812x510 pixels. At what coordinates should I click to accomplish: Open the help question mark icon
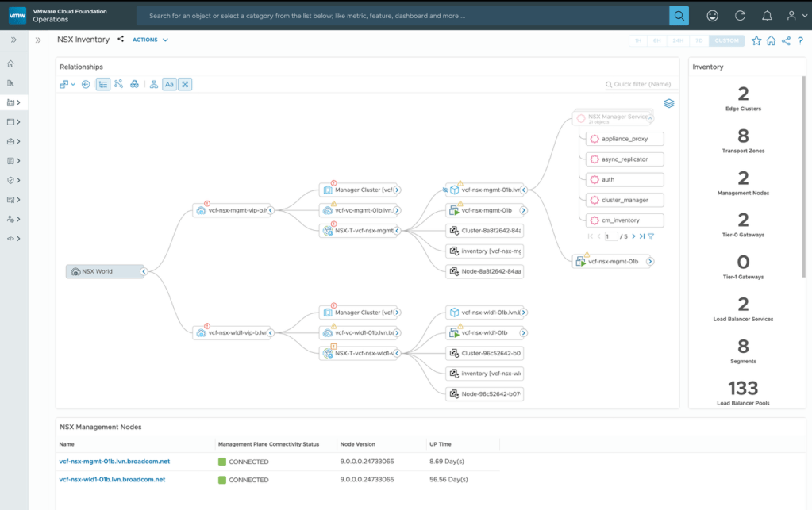(800, 41)
